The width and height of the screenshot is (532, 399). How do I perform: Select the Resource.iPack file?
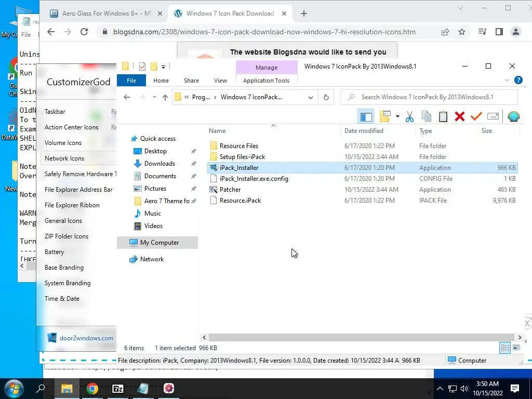(x=240, y=200)
